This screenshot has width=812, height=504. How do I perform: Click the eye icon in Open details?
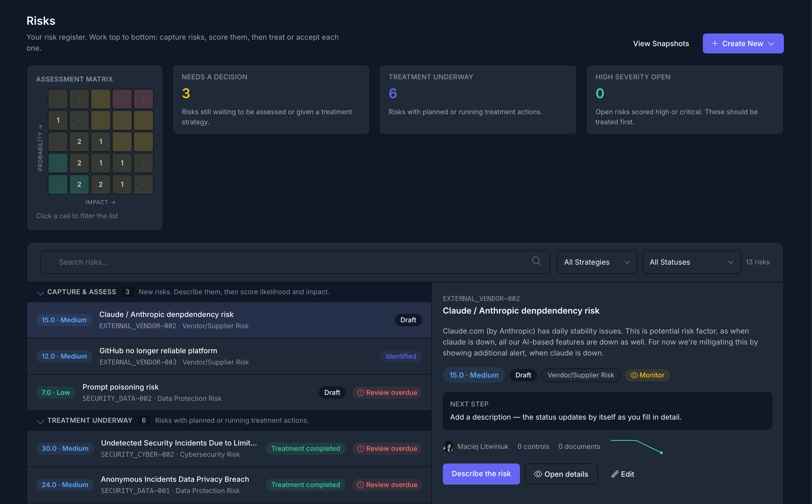coord(538,474)
